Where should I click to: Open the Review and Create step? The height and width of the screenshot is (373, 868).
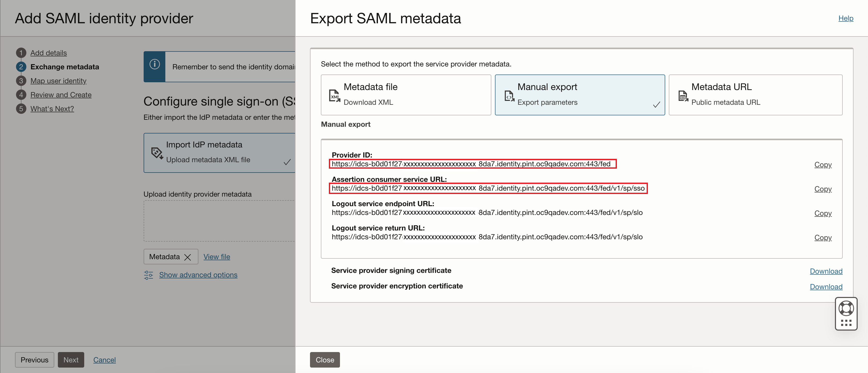61,95
